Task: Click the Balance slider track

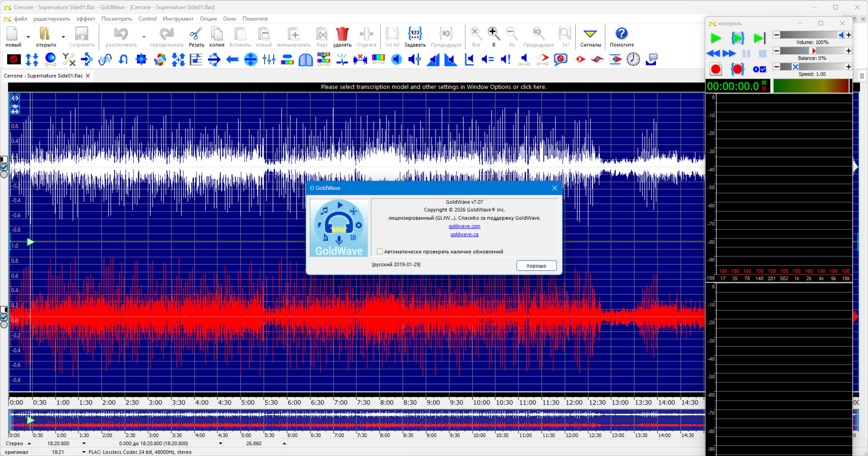Action: 812,51
